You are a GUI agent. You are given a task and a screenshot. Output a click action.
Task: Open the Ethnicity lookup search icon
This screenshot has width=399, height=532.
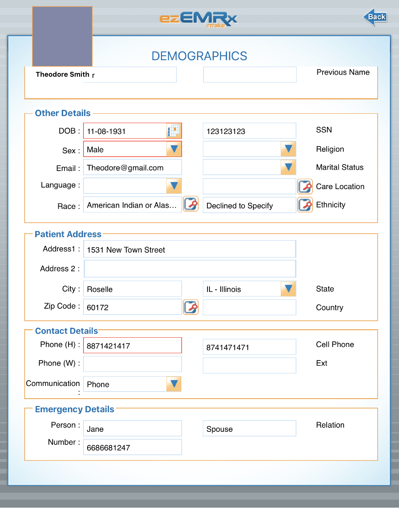[305, 205]
